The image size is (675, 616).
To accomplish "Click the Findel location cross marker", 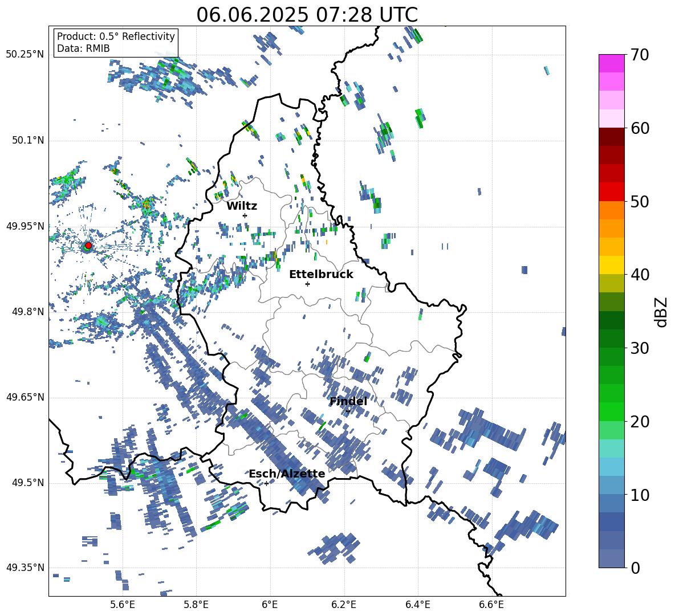I will click(x=348, y=411).
